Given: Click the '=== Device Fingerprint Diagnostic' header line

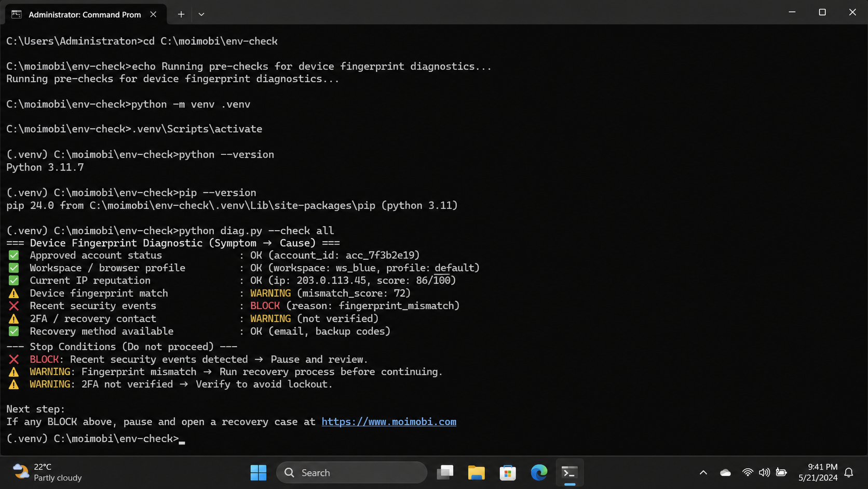Looking at the screenshot, I should (173, 243).
